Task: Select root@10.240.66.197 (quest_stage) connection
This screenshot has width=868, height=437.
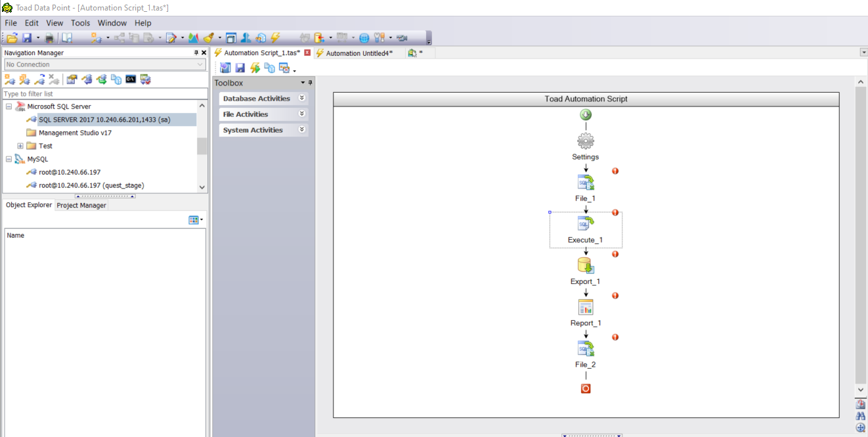Action: 91,185
